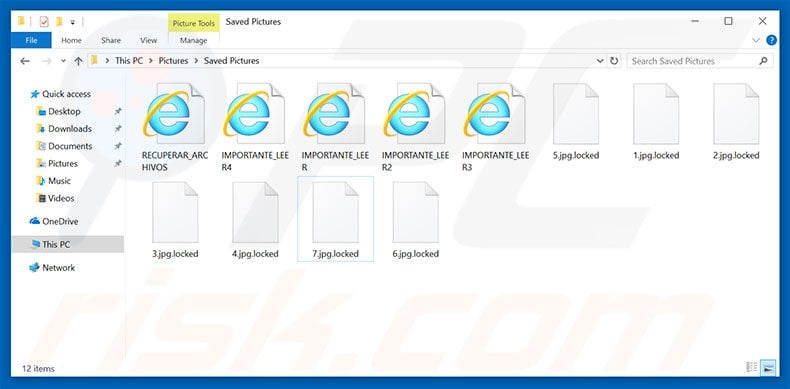The height and width of the screenshot is (389, 790).
Task: Open the Recent locations dropdown
Action: pos(63,61)
